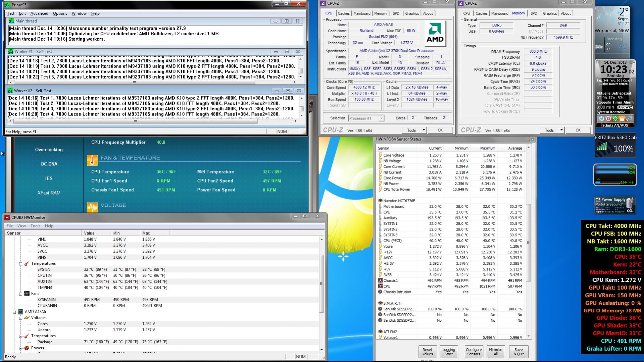Click the CPUID HWMonitor title bar icon
Screen dimensions: 644x362
click(x=7, y=217)
